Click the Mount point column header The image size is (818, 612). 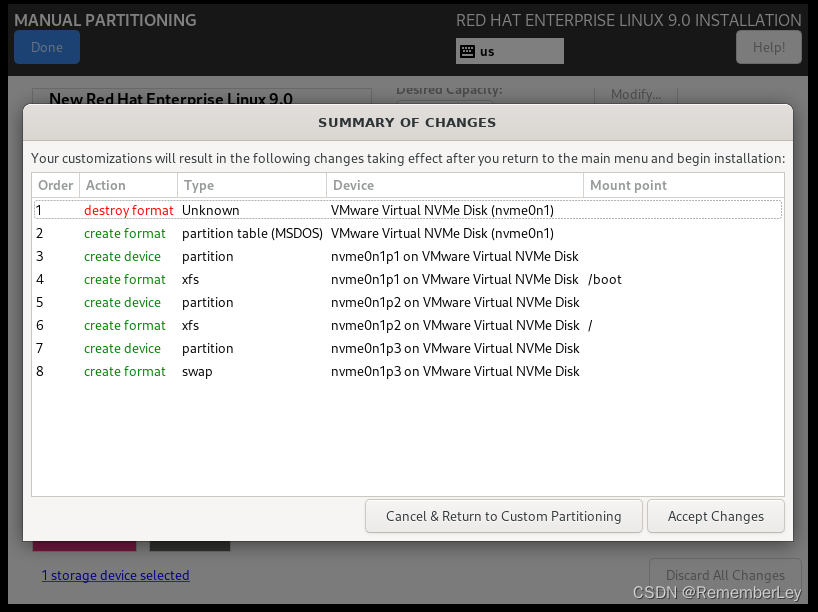tap(683, 185)
